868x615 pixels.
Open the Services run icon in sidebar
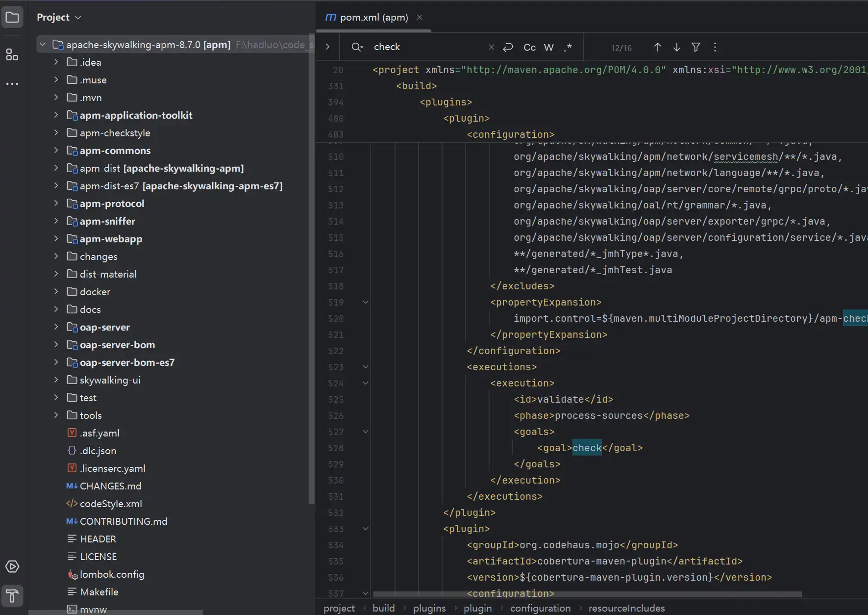pos(12,567)
